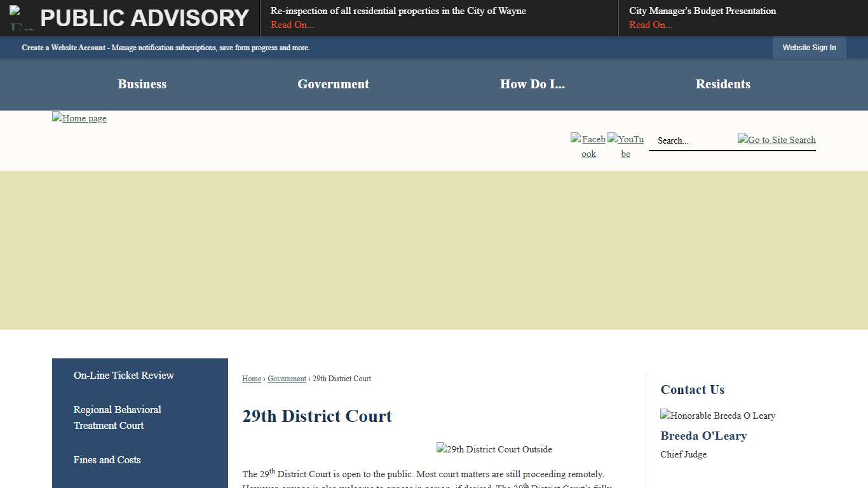Open the YouTube channel icon
Viewport: 868px width, 488px height.
point(625,146)
